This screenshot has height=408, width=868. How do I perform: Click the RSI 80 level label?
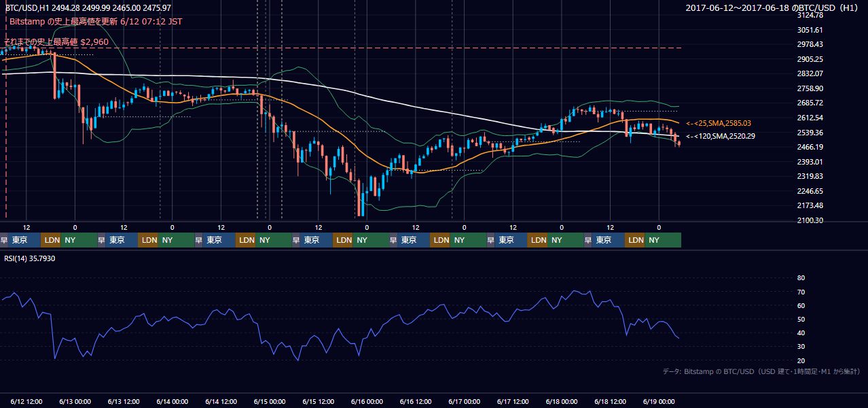801,278
